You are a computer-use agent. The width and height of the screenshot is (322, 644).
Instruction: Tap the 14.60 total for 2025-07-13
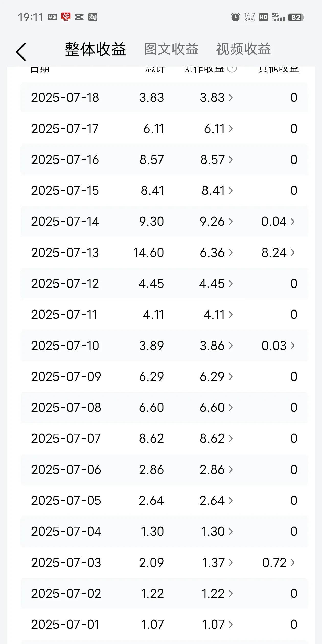pyautogui.click(x=148, y=252)
